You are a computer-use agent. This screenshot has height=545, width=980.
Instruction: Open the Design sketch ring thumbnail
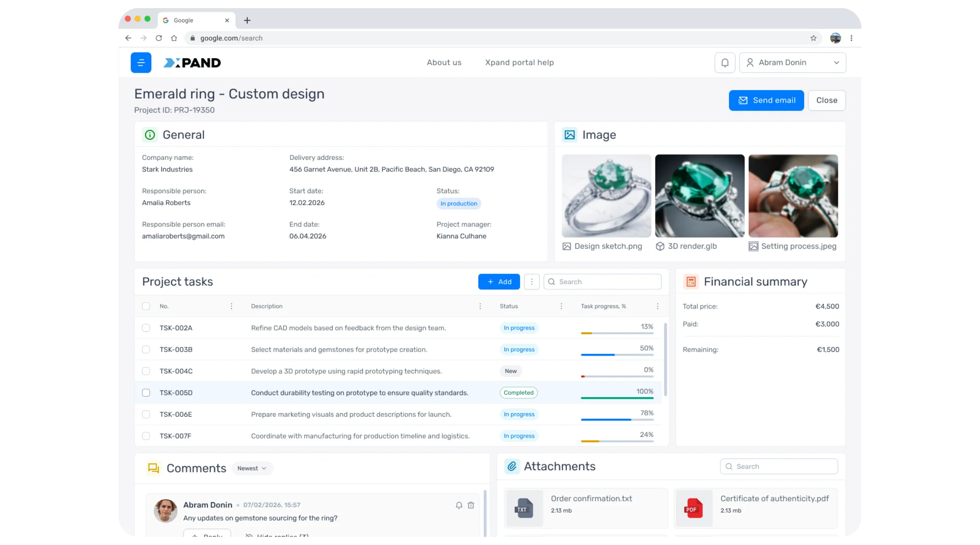606,196
